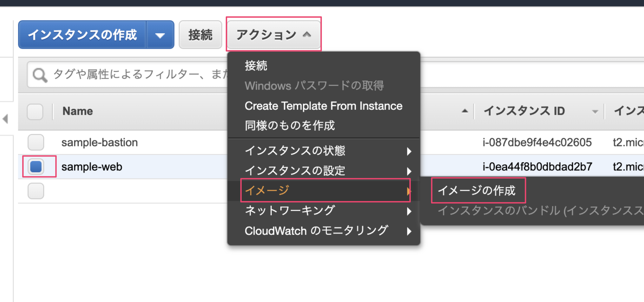The width and height of the screenshot is (644, 302).
Task: Toggle the select-all checkbox in header
Action: click(35, 111)
